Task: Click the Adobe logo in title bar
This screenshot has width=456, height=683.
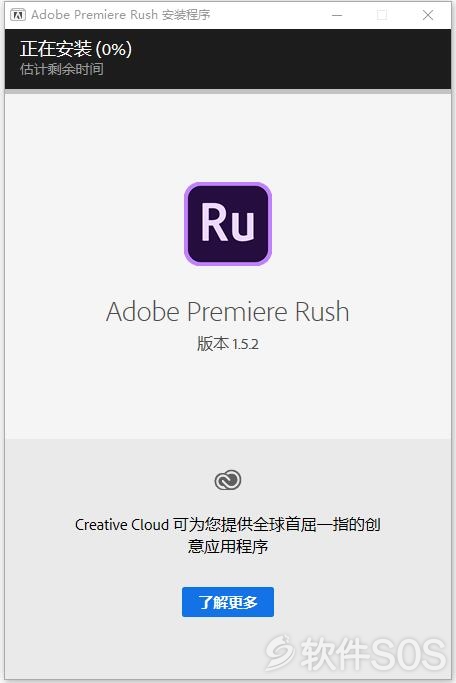Action: coord(18,15)
